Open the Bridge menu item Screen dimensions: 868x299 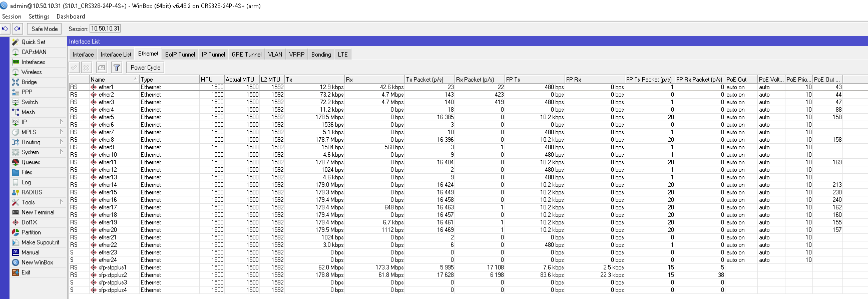(x=29, y=82)
